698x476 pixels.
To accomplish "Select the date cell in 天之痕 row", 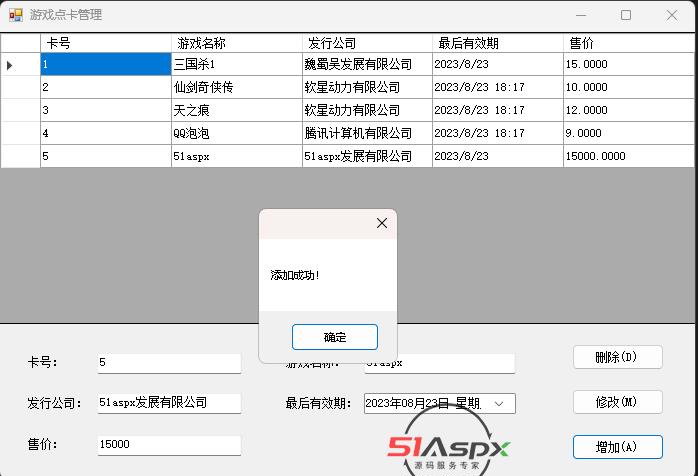I will click(x=498, y=110).
